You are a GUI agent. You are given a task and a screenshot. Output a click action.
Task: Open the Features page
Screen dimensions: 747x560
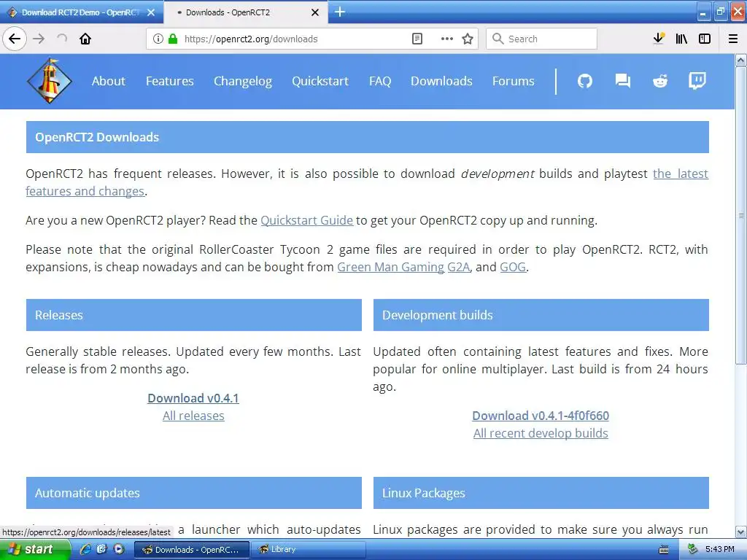click(x=169, y=81)
